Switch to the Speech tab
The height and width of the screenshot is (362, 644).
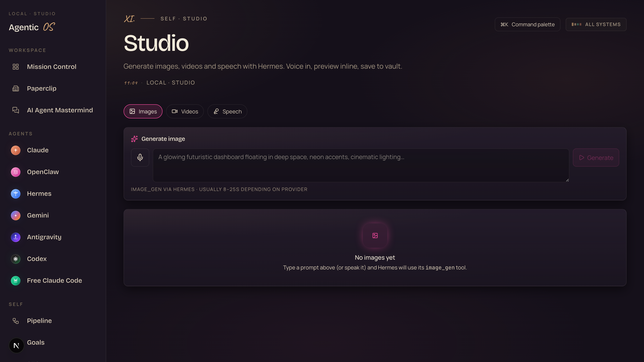(227, 111)
